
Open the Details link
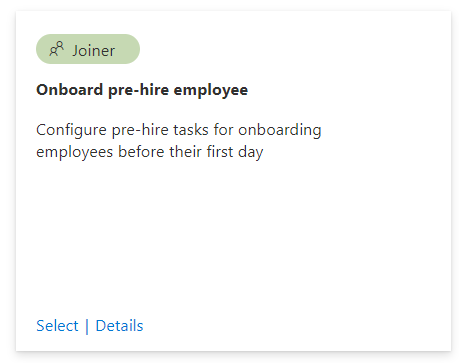click(x=119, y=326)
